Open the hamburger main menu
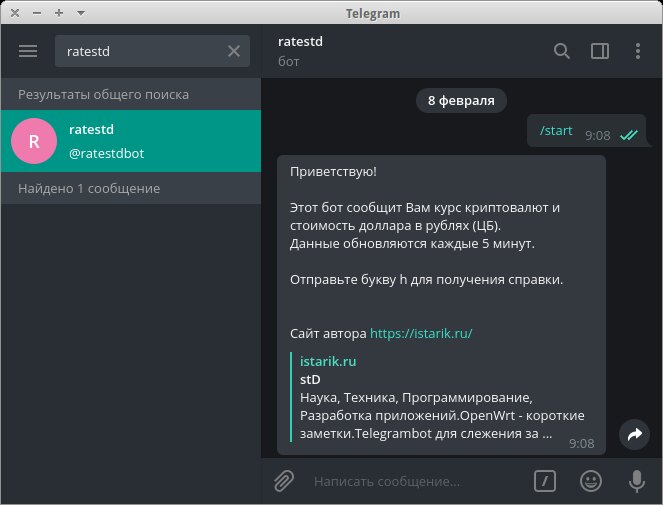 tap(28, 51)
